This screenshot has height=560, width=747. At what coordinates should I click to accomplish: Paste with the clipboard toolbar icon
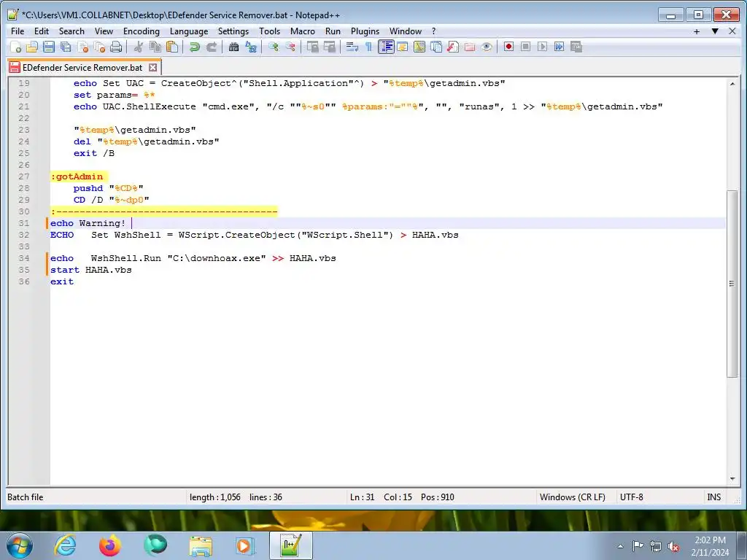(172, 47)
